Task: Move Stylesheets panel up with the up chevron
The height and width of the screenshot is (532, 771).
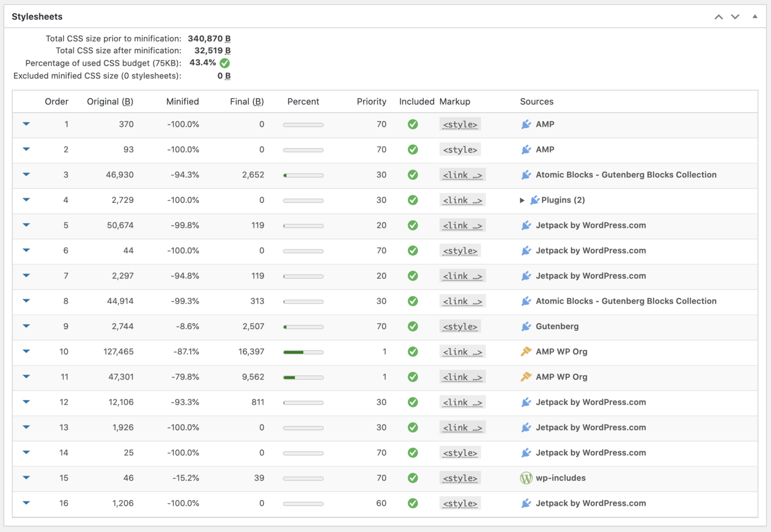Action: click(x=718, y=17)
